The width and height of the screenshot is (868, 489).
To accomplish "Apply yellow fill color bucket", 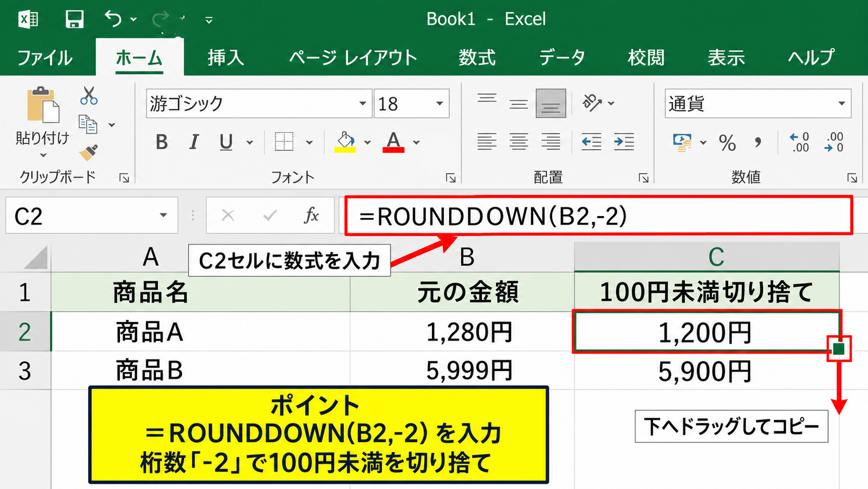I will click(345, 142).
